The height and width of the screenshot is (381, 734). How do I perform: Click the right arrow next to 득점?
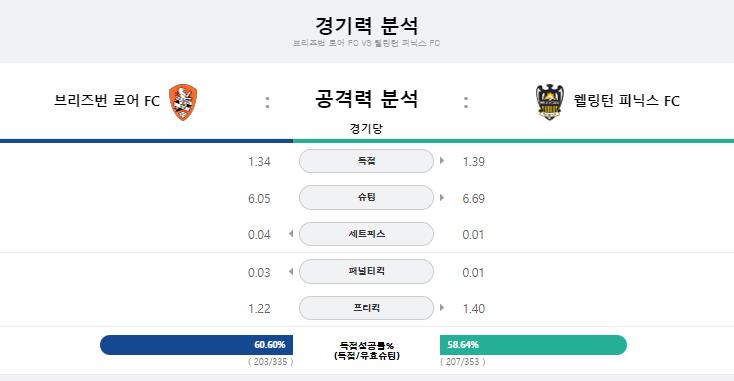(442, 161)
